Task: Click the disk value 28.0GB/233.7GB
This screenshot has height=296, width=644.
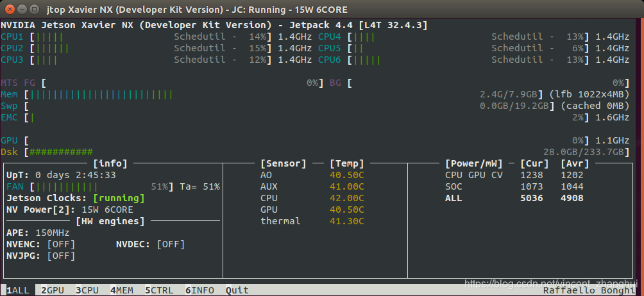Action: coord(584,152)
